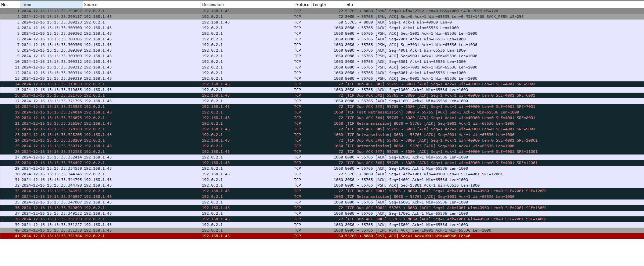This screenshot has height=266, width=644.
Task: Select packet 10 with Seq=6001
Action: pyautogui.click(x=322, y=62)
